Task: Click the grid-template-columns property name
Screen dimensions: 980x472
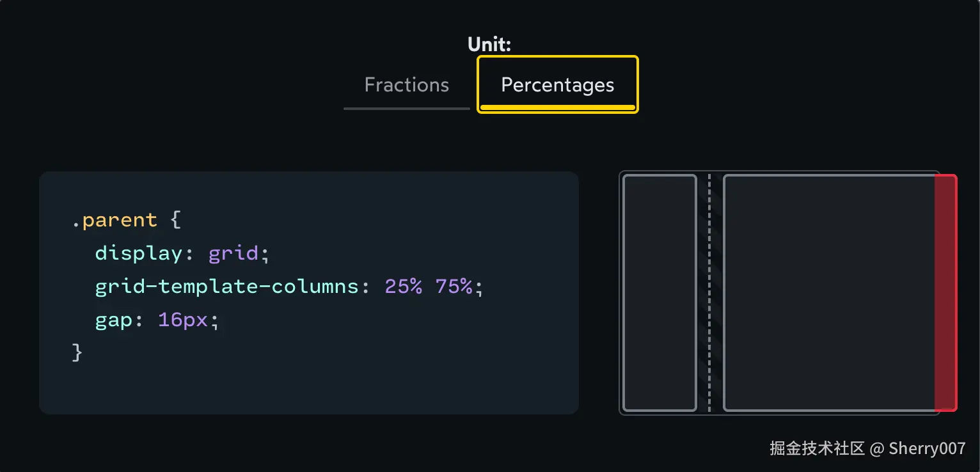Action: click(x=227, y=287)
